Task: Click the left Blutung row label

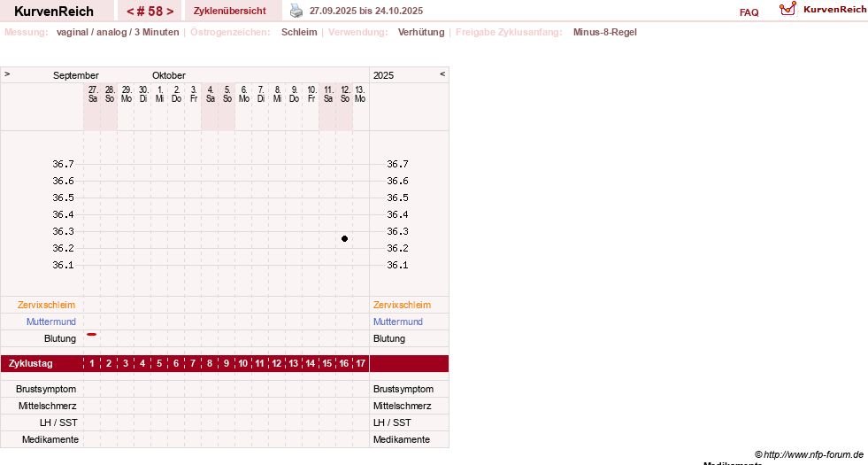Action: [60, 338]
